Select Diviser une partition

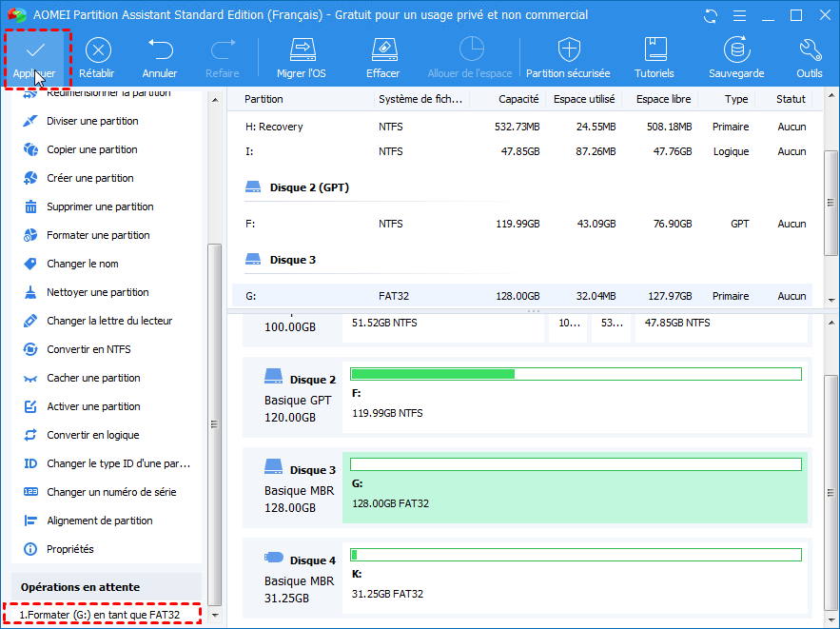[92, 121]
